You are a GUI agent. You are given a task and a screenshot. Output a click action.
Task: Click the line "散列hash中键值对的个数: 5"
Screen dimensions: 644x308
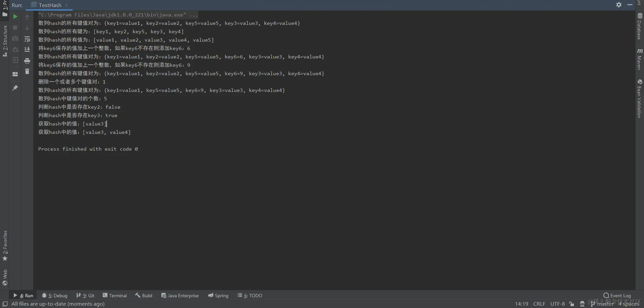(72, 99)
